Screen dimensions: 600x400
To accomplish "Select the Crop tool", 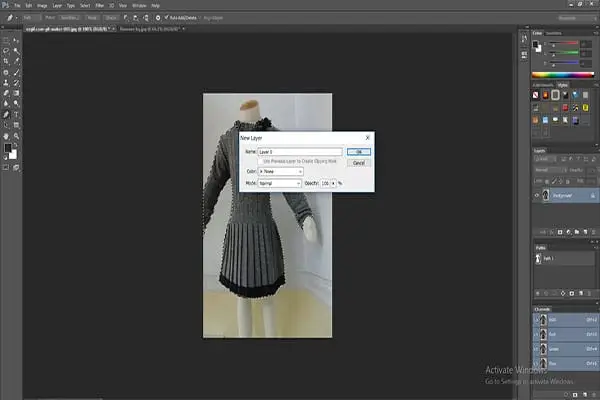I will [6, 61].
